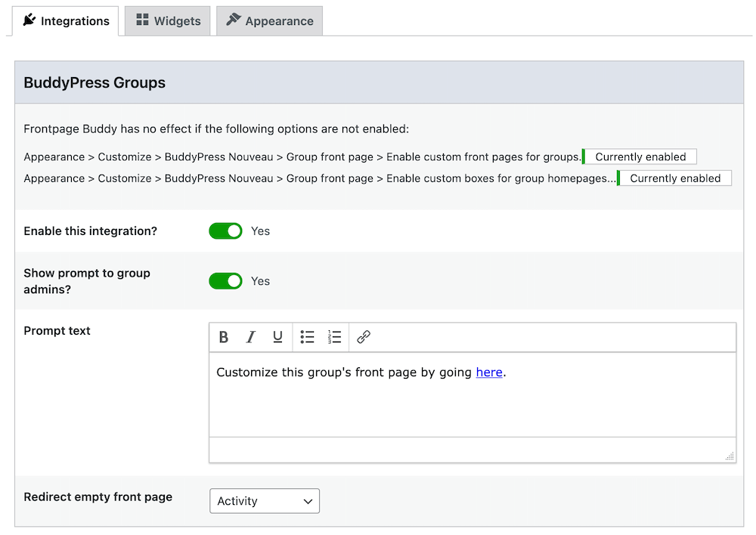Click 'Currently enabled' badge for custom boxes
The image size is (756, 535).
tap(674, 178)
